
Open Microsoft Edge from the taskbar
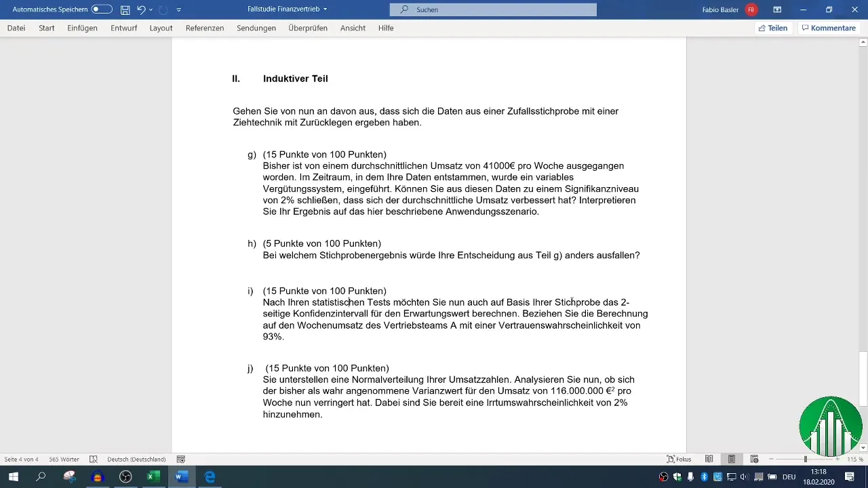(x=210, y=476)
